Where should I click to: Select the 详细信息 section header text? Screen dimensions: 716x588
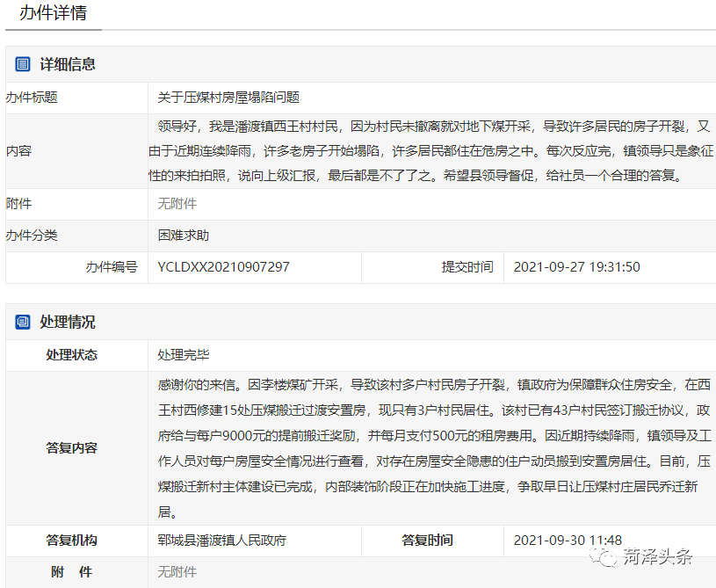68,64
